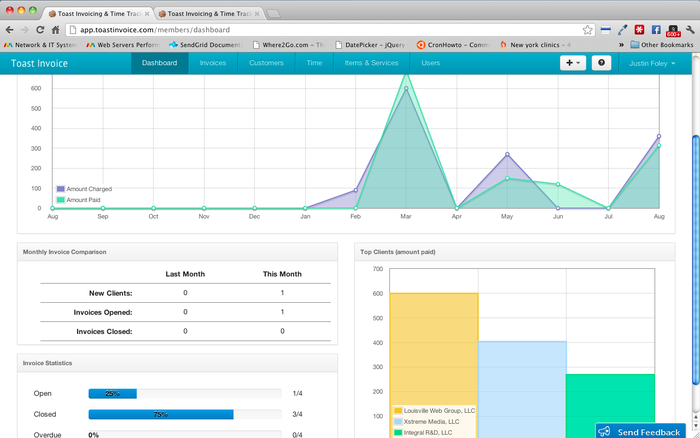
Task: Click the Facebook extension icon
Action: pos(656,30)
